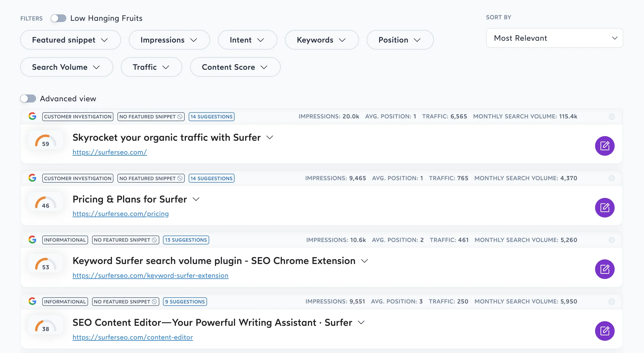Click Customer Investigation tag on Skyrocket row
Viewport: 644px width, 353px height.
78,117
